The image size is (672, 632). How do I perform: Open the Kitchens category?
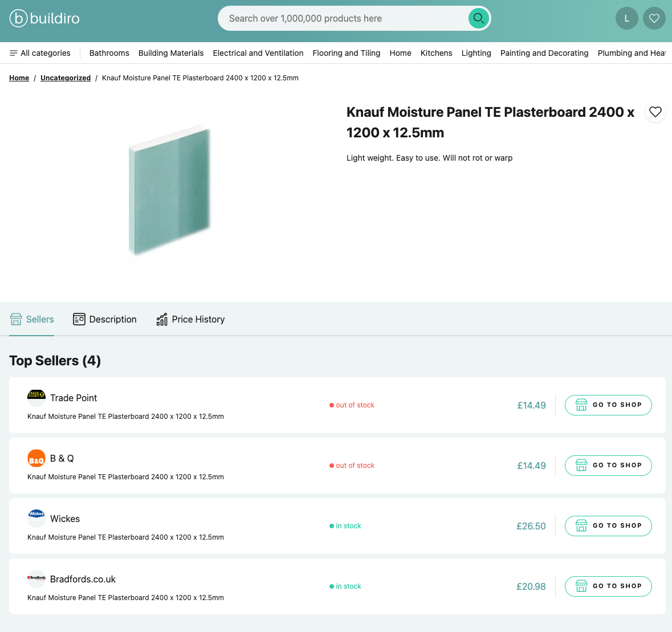click(x=436, y=53)
